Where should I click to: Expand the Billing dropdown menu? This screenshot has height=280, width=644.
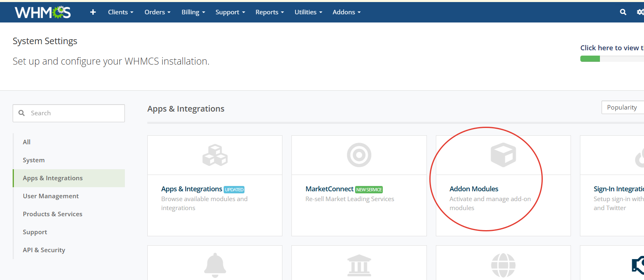pyautogui.click(x=193, y=12)
